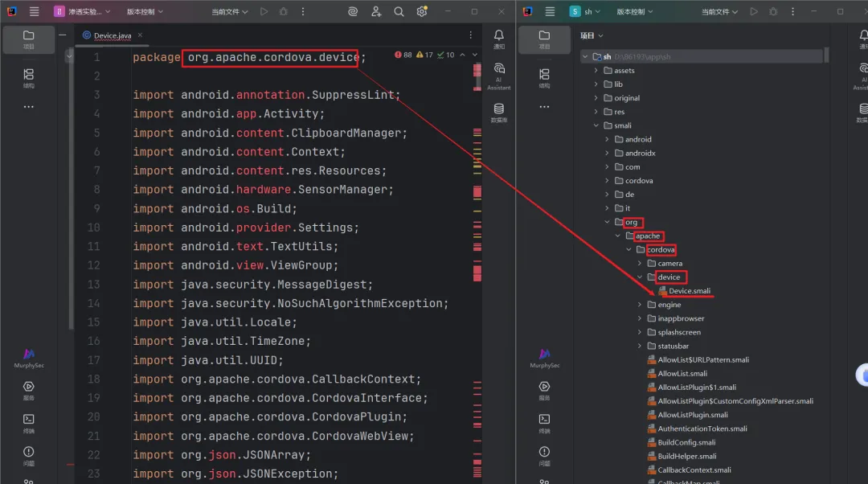Screen dimensions: 868x484
Task: Open more actions menu in left toolbar
Action: point(303,11)
